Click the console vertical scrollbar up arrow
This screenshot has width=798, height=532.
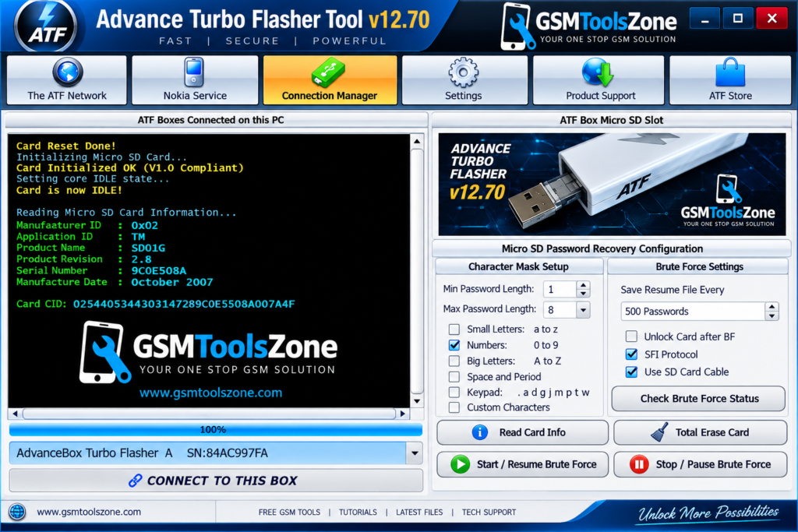(417, 142)
